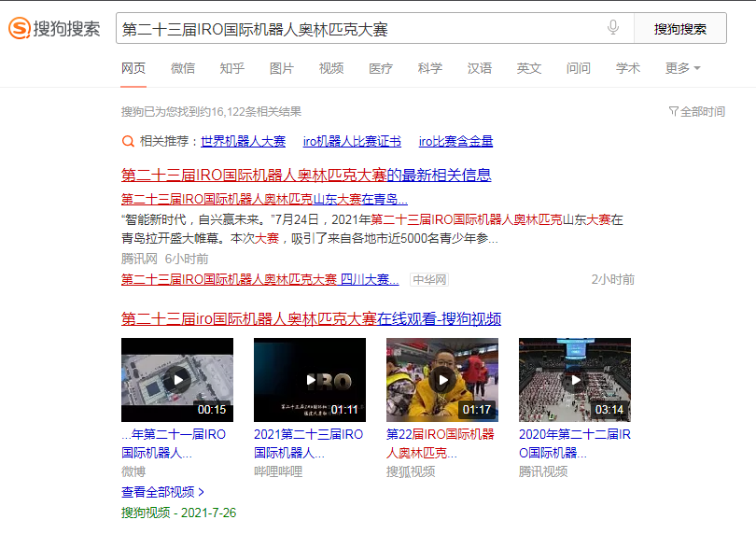Open the 图片 tab
Viewport: 756px width, 534px height.
coord(282,68)
